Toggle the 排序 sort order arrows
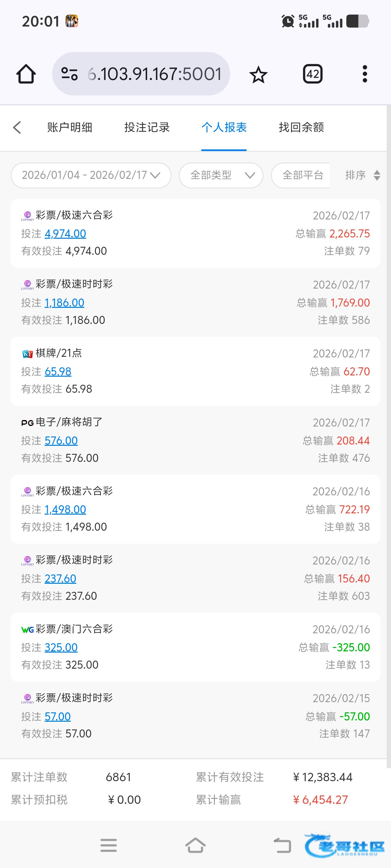 click(377, 175)
